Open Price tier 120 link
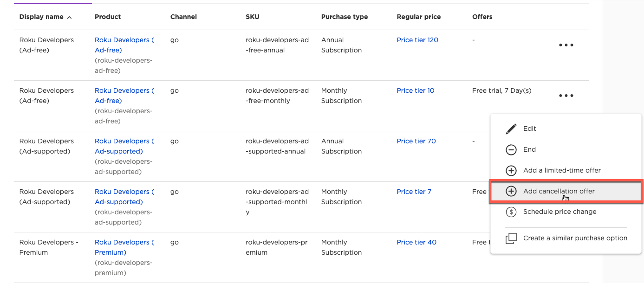This screenshot has width=644, height=283. click(x=417, y=40)
